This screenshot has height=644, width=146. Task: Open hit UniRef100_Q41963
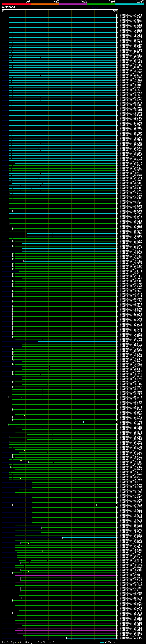[131, 15]
